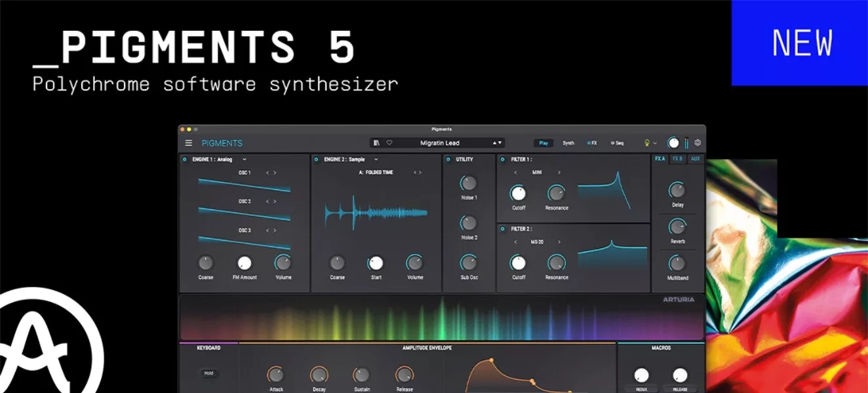Open Engine 2 Sample type dropdown

376,159
